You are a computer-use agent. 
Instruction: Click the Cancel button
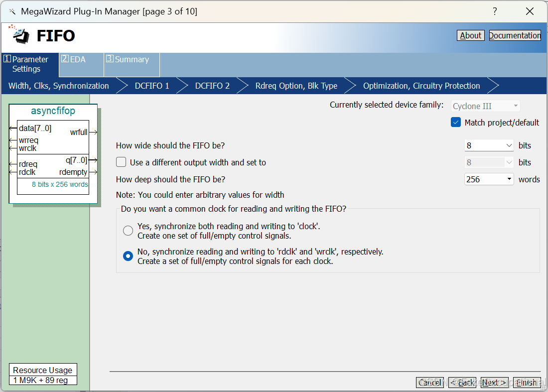click(x=430, y=383)
